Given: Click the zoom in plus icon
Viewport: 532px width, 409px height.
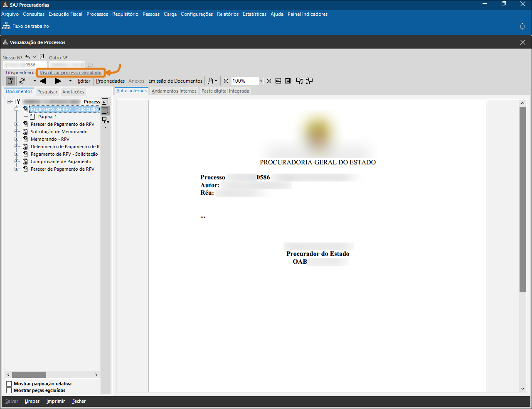Looking at the screenshot, I should tap(269, 81).
